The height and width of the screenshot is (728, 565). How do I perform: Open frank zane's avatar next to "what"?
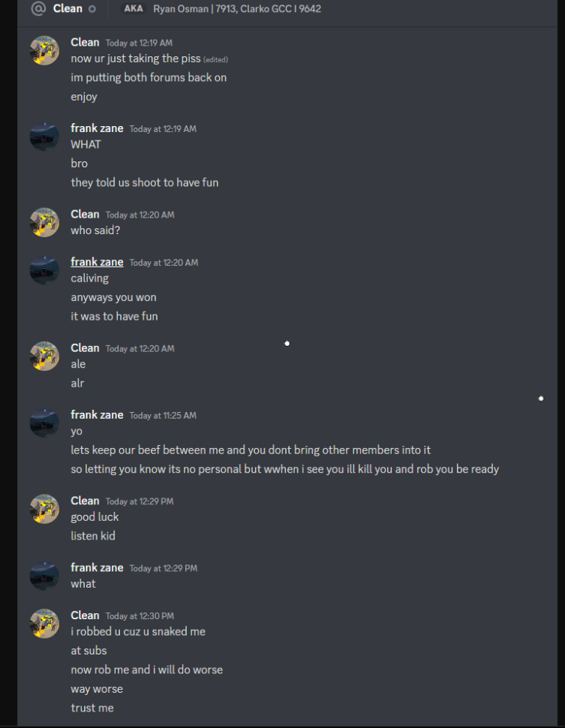pyautogui.click(x=44, y=576)
